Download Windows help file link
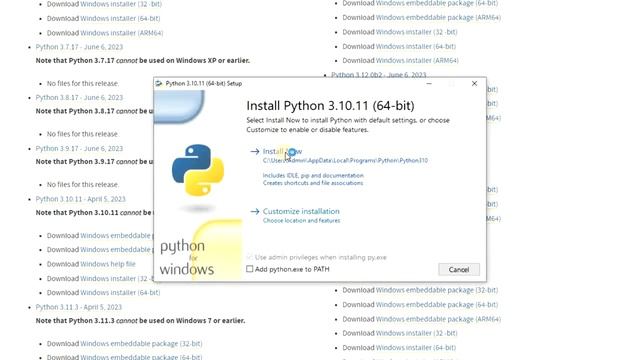The height and width of the screenshot is (360, 640). click(108, 264)
